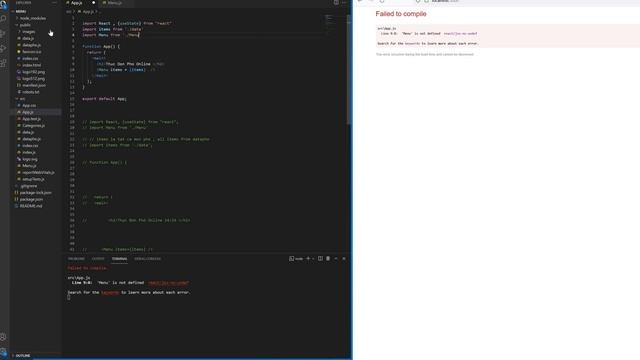Open the Debug Console panel tab
Image resolution: width=640 pixels, height=360 pixels.
tap(147, 259)
